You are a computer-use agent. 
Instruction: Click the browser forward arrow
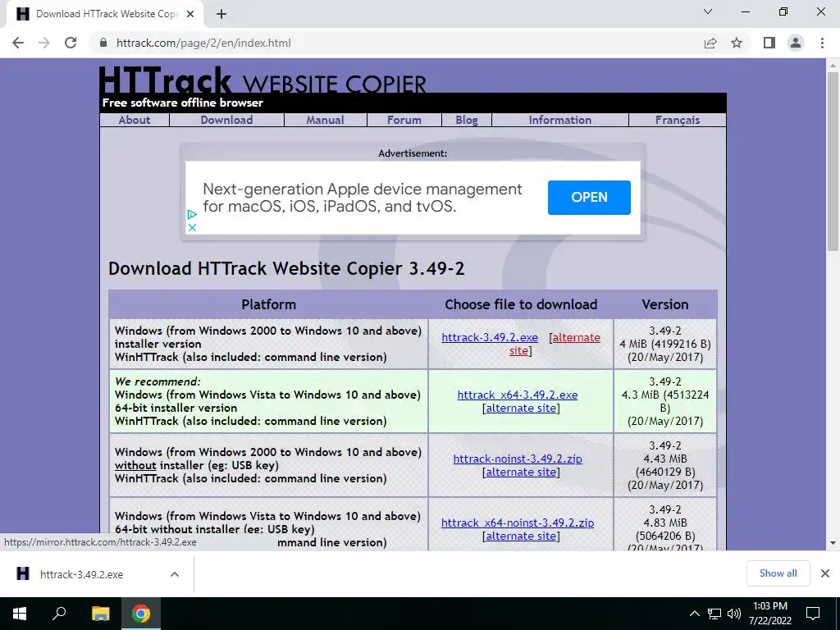click(x=44, y=43)
